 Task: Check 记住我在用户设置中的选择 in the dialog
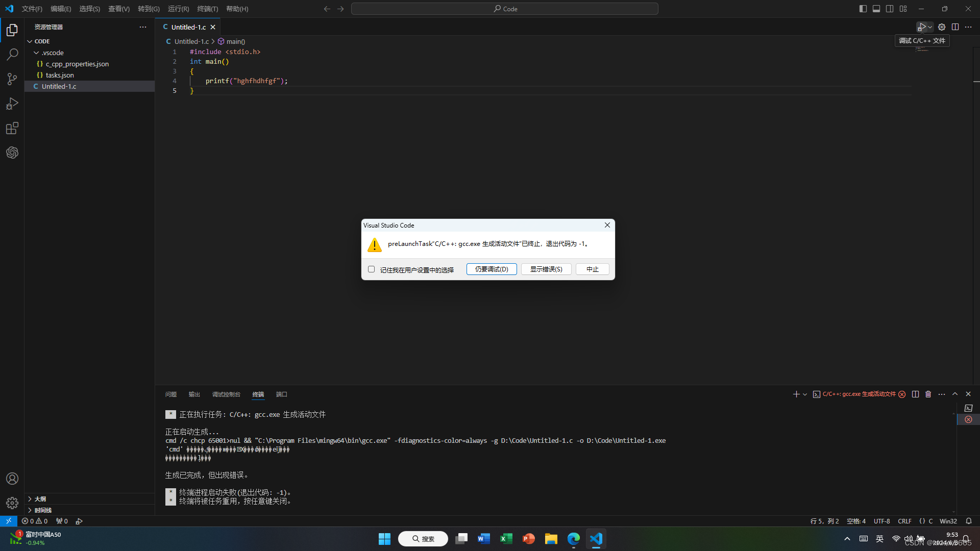[x=371, y=269]
